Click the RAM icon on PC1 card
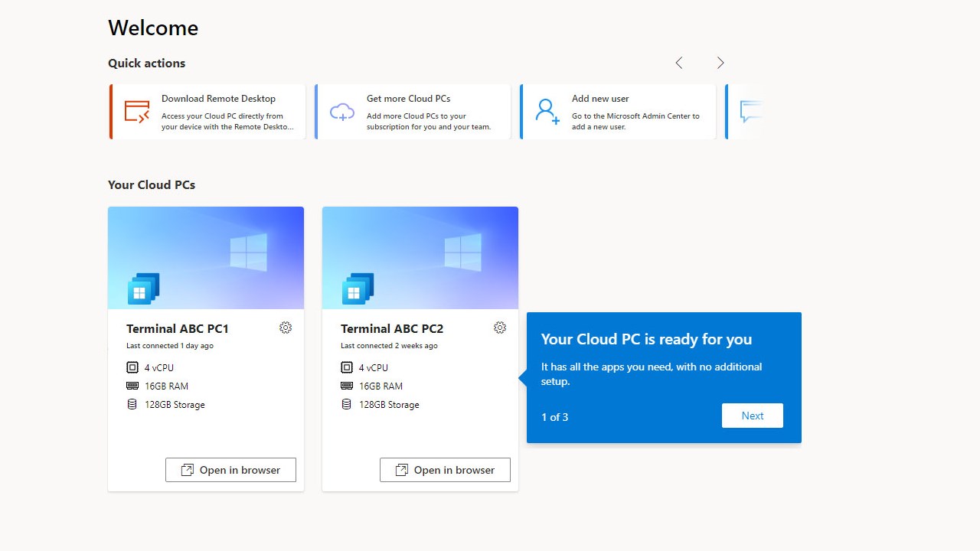This screenshot has height=551, width=980. pyautogui.click(x=132, y=386)
